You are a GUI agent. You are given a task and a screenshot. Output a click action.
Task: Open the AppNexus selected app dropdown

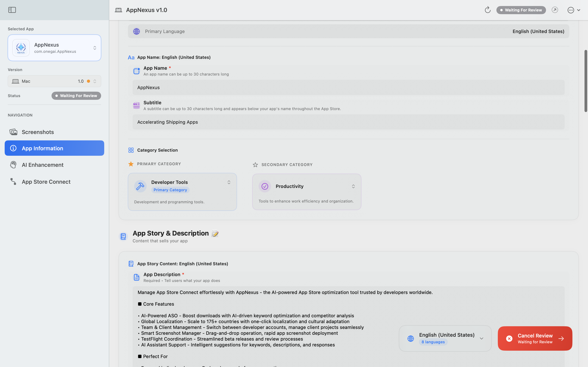click(x=94, y=48)
